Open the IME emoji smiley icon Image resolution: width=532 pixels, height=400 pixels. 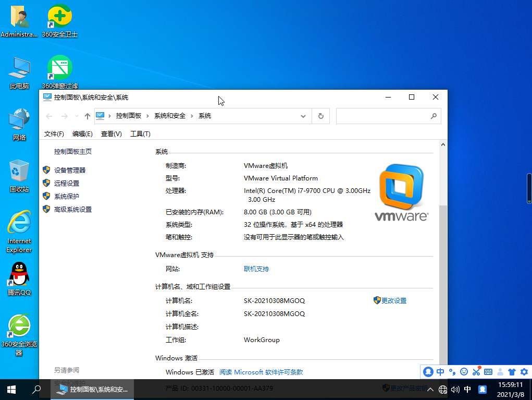[x=464, y=372]
